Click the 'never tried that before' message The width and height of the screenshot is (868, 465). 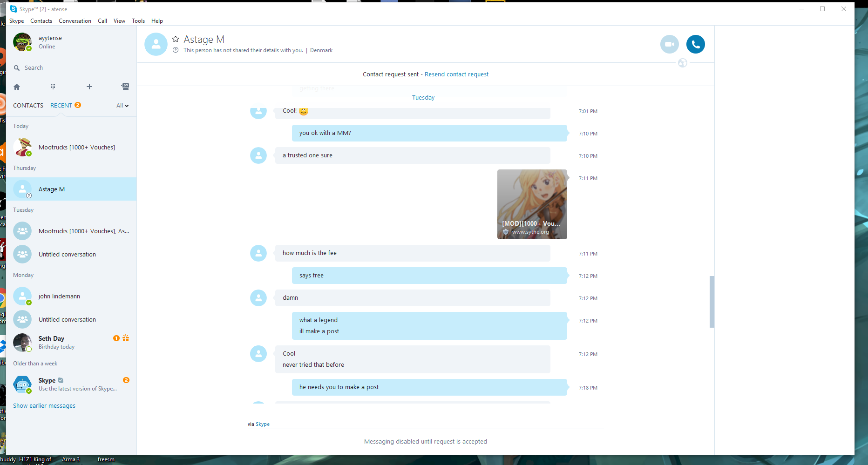(x=313, y=365)
